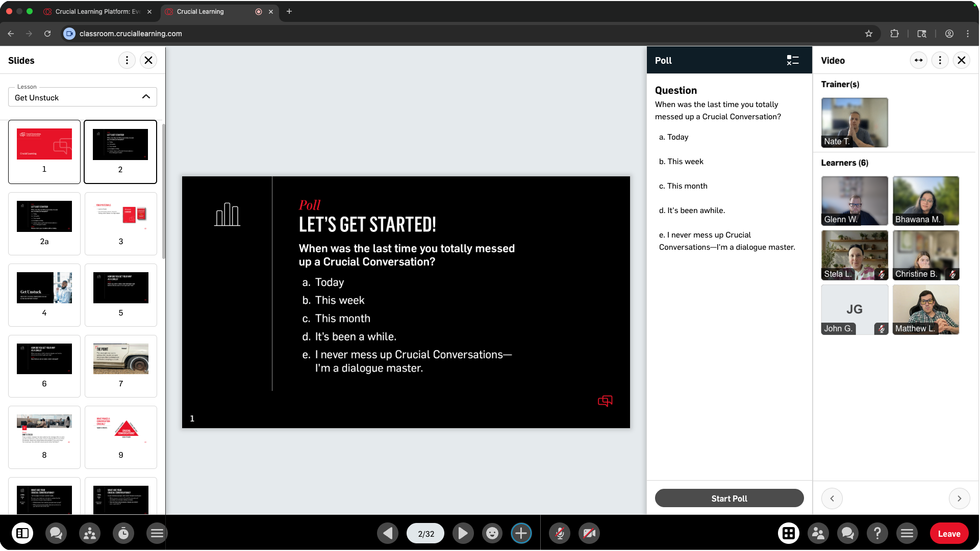Open the help question mark icon

click(877, 533)
